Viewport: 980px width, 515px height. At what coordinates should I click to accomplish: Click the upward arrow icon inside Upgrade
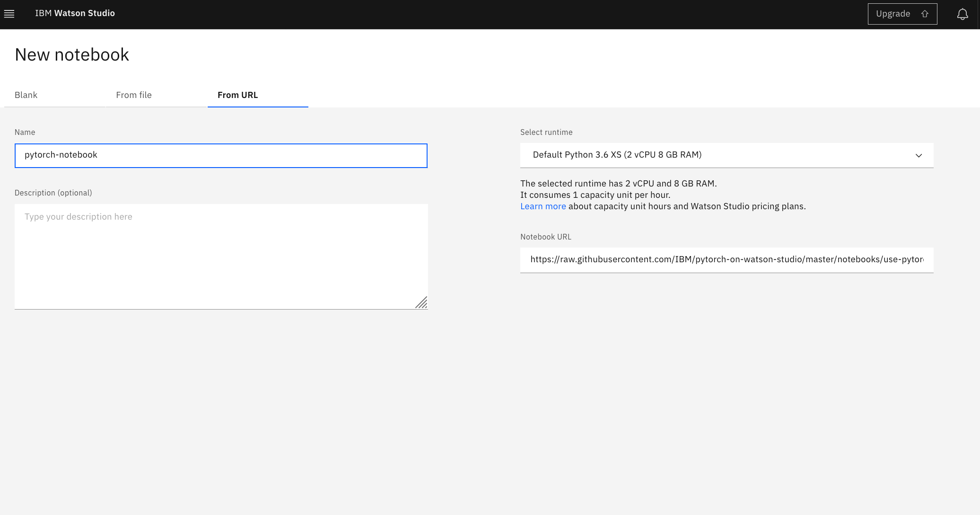pos(925,14)
